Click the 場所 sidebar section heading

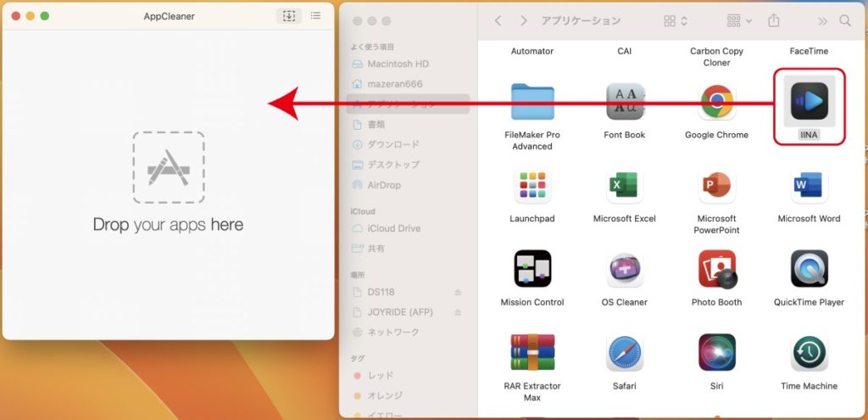coord(357,275)
